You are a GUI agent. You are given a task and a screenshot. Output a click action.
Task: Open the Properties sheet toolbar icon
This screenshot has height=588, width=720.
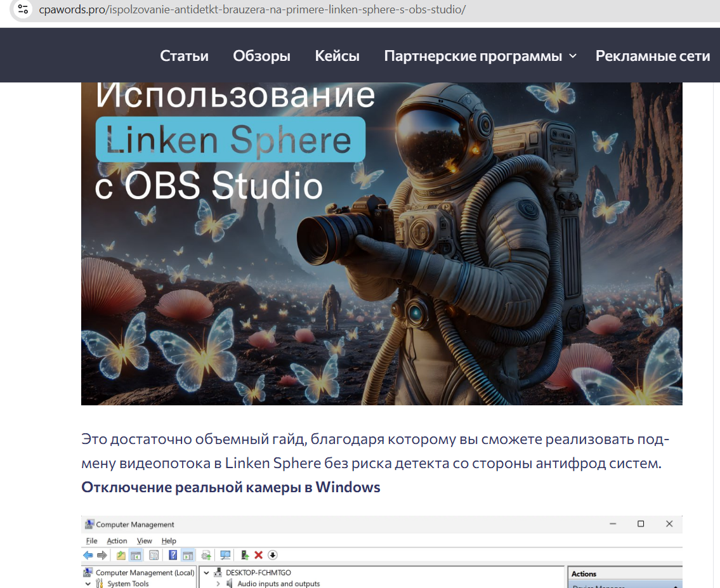(154, 555)
